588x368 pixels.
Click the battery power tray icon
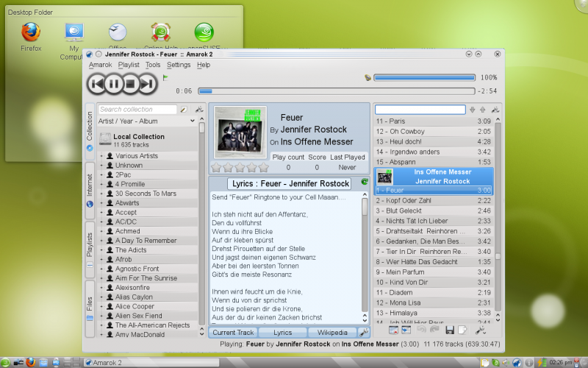(542, 363)
